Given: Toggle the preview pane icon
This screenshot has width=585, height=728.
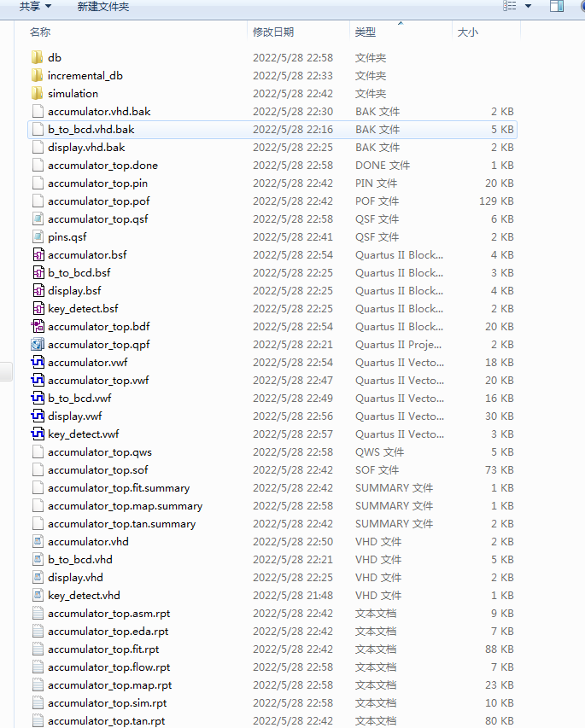Looking at the screenshot, I should point(557,6).
